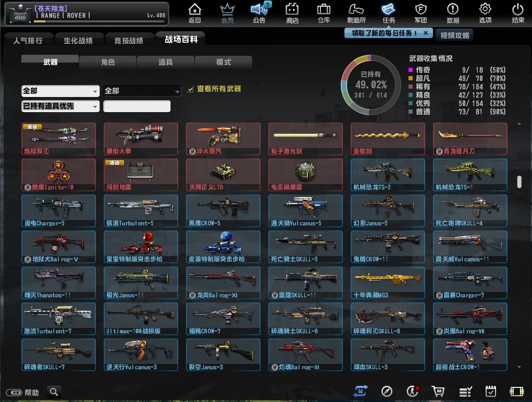Select the 角色 sub-tab
The image size is (532, 402).
coord(108,62)
